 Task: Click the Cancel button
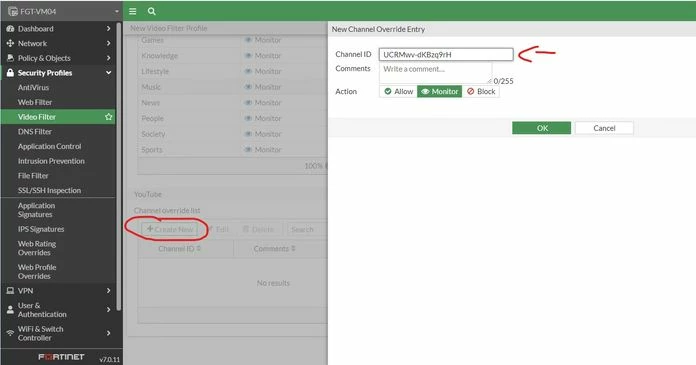[604, 128]
